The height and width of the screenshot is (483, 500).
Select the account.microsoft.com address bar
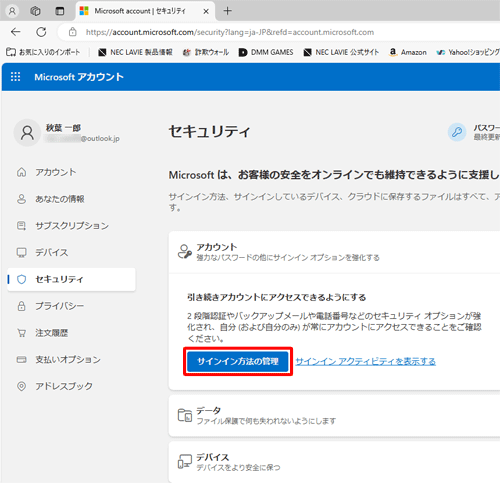(x=230, y=32)
